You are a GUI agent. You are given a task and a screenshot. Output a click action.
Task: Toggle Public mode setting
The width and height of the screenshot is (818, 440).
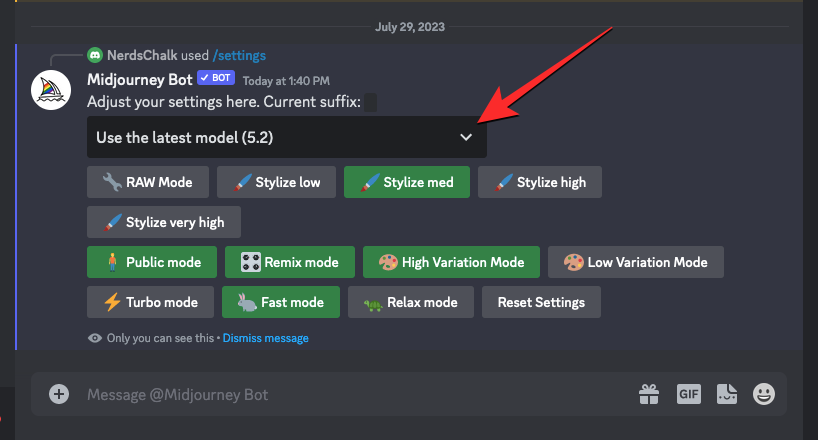click(152, 262)
